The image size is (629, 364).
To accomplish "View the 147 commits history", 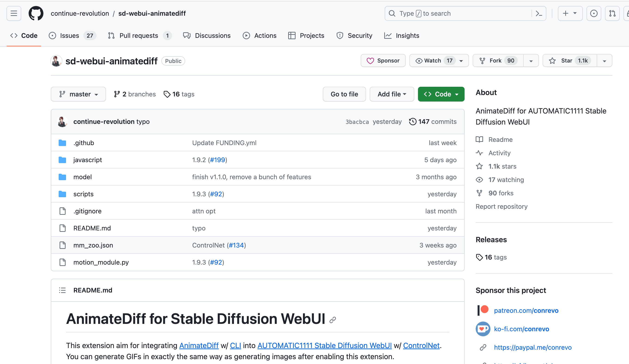I will point(433,122).
